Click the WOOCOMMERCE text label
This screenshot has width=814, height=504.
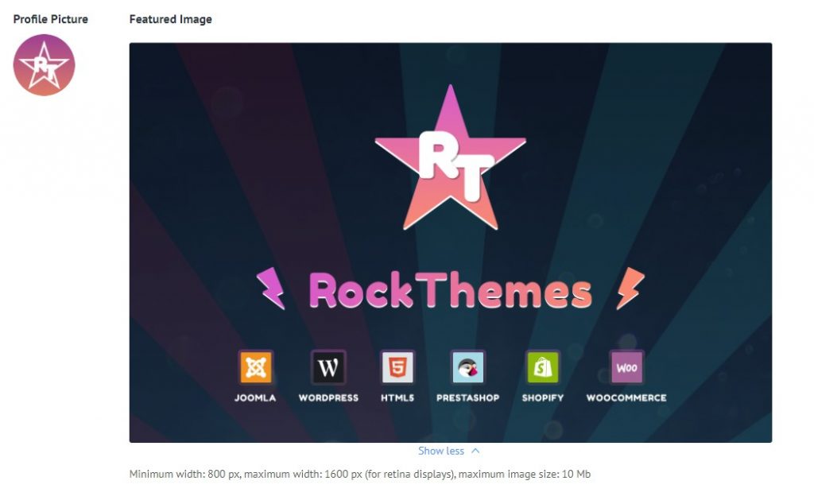(626, 397)
